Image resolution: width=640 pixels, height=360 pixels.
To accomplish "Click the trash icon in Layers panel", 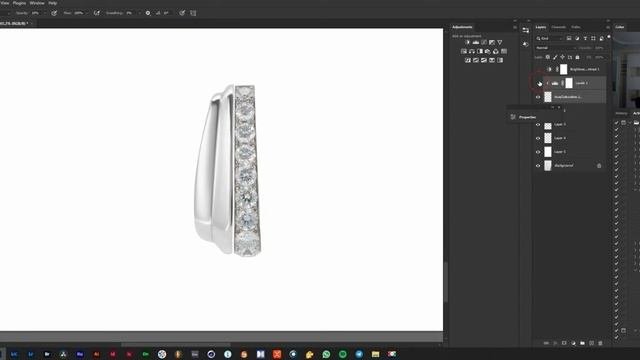I will [600, 343].
